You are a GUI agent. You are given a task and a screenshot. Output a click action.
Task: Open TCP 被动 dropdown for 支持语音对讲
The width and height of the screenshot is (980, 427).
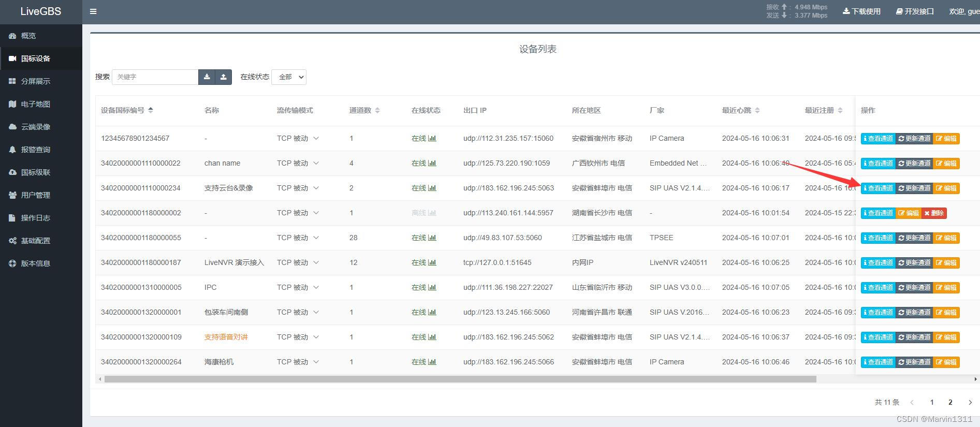[x=298, y=337]
